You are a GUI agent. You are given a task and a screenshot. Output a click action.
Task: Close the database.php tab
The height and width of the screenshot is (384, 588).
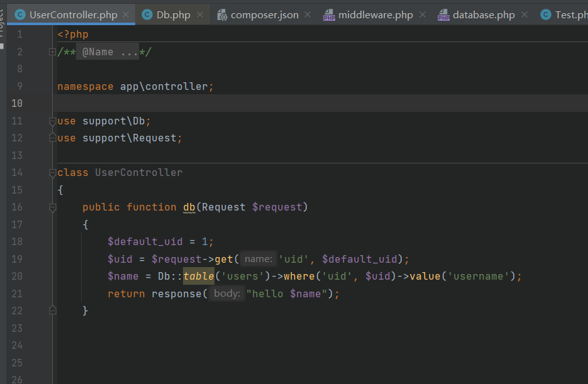524,14
